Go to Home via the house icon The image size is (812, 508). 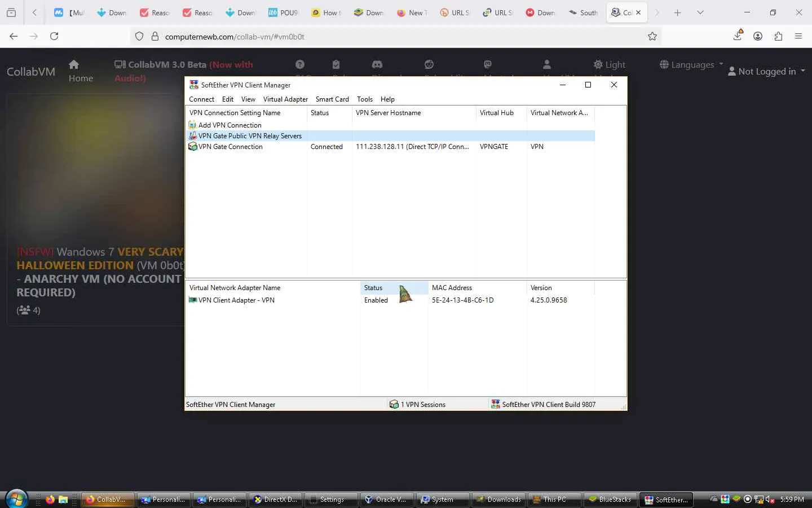pos(74,64)
